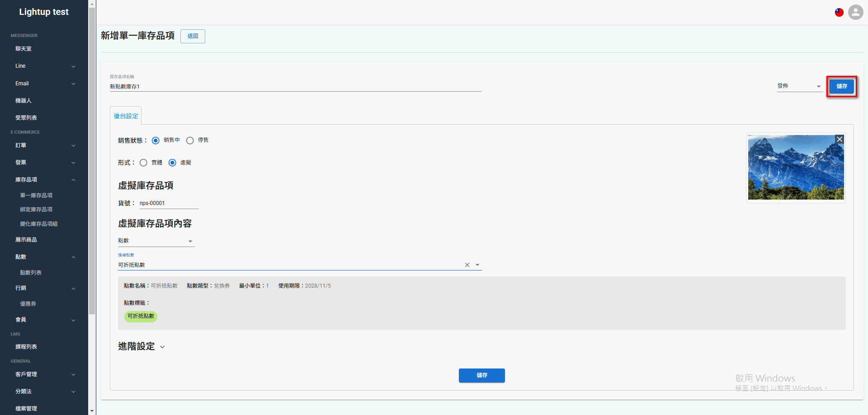
Task: Choose 虛擬 format radio button
Action: click(172, 163)
